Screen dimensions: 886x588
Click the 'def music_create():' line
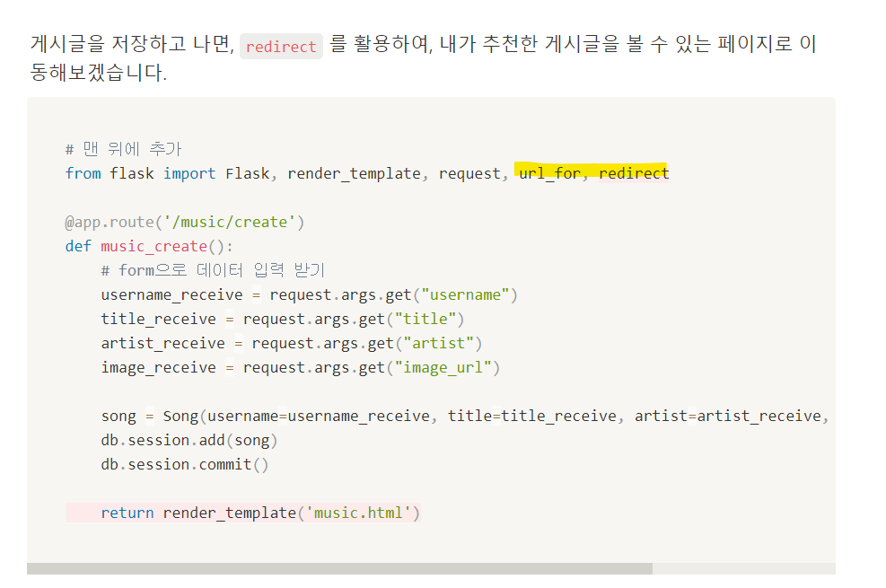pyautogui.click(x=149, y=246)
